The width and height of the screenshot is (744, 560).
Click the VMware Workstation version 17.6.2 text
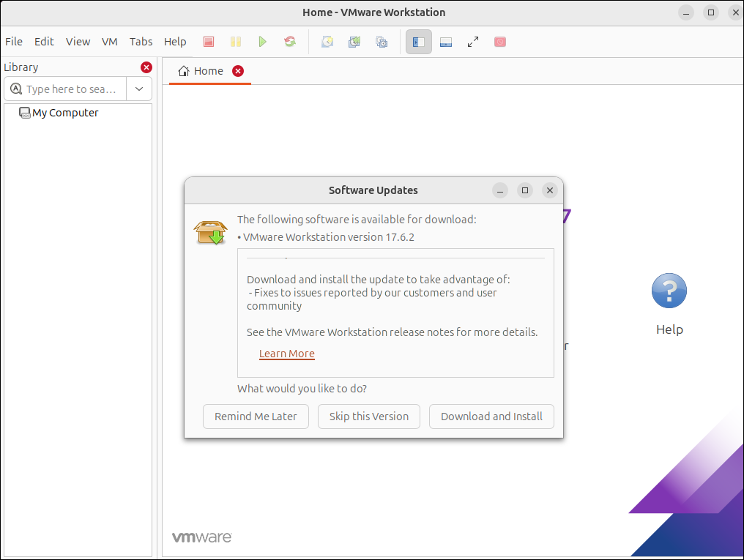click(328, 237)
